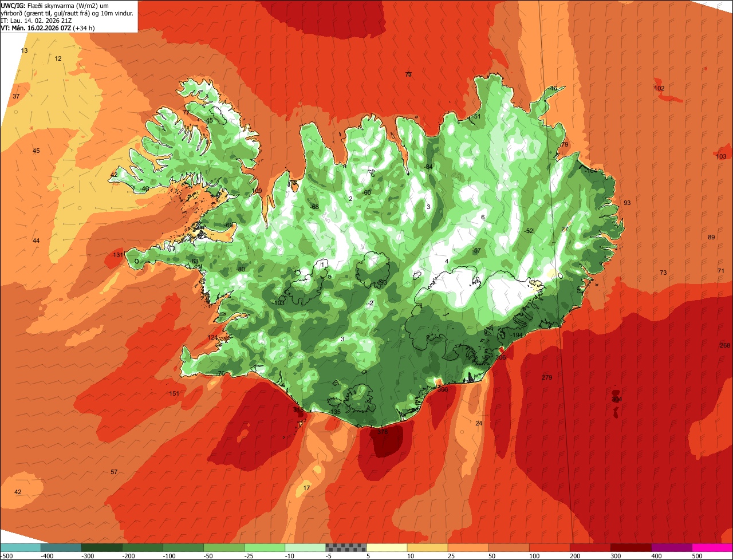The height and width of the screenshot is (560, 733).
Task: Click the map value '104' on the east coast
Action: [x=591, y=171]
